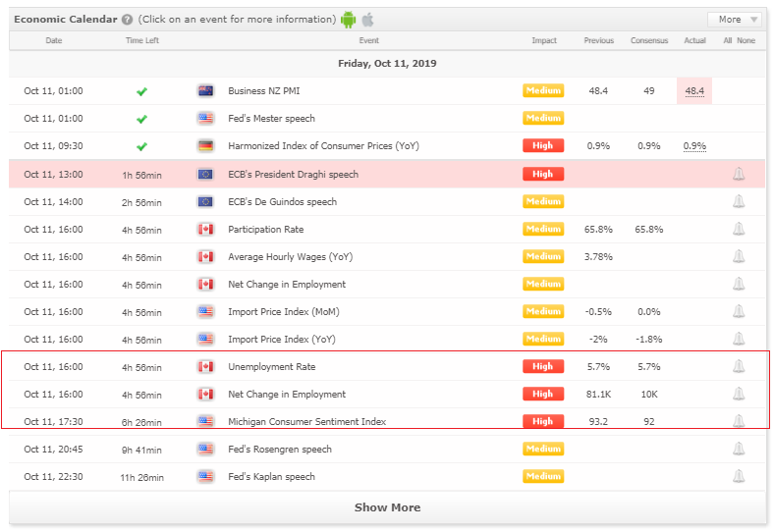774x532 pixels.
Task: Select the All alerts link
Action: (x=728, y=41)
